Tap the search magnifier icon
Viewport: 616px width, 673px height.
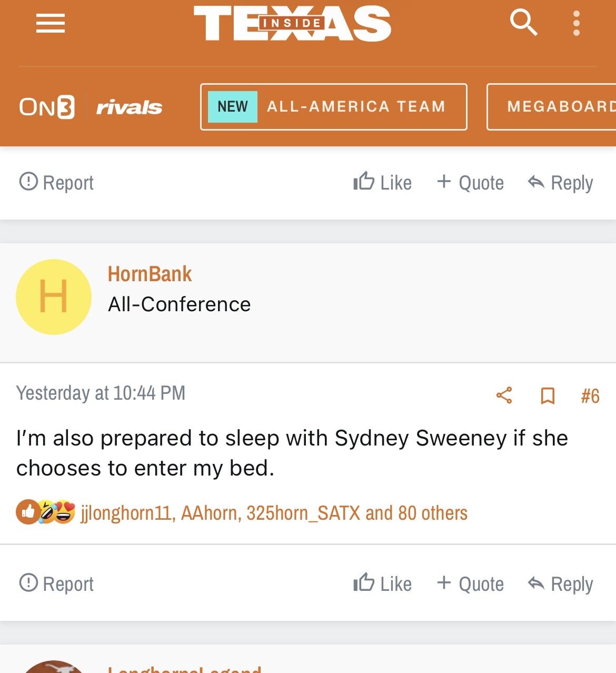coord(523,23)
